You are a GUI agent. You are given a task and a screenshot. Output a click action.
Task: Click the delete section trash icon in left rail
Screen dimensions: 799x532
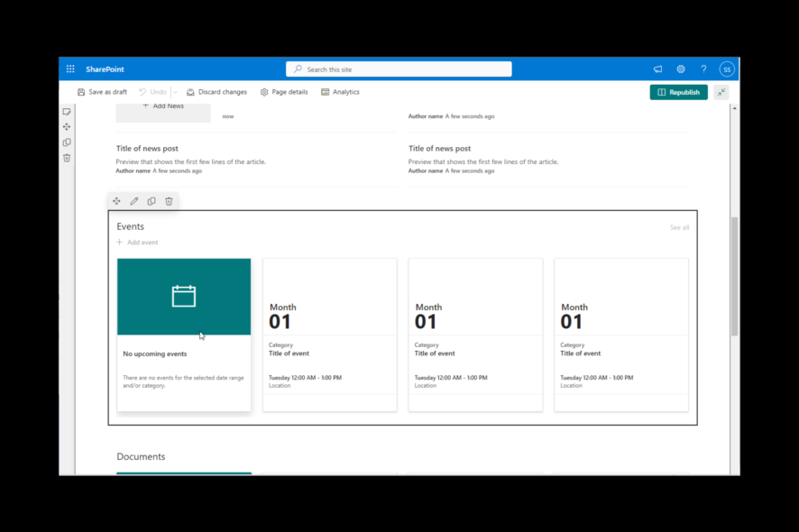[67, 158]
